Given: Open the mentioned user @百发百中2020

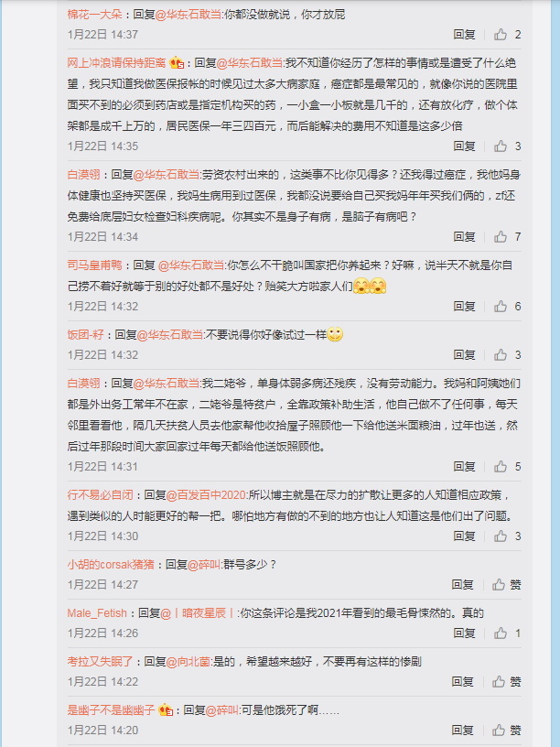Looking at the screenshot, I should tap(206, 495).
